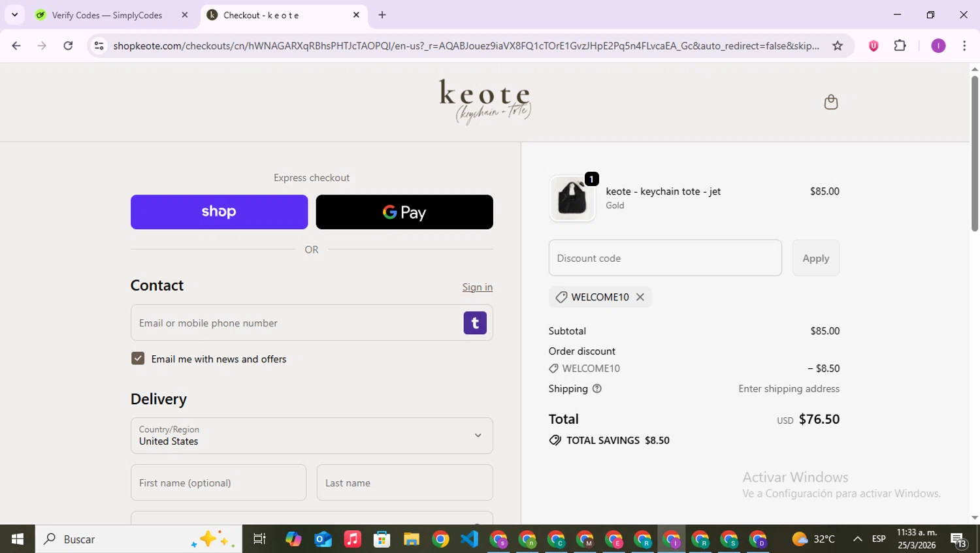The height and width of the screenshot is (553, 980).
Task: Focus the Last name field
Action: [404, 482]
